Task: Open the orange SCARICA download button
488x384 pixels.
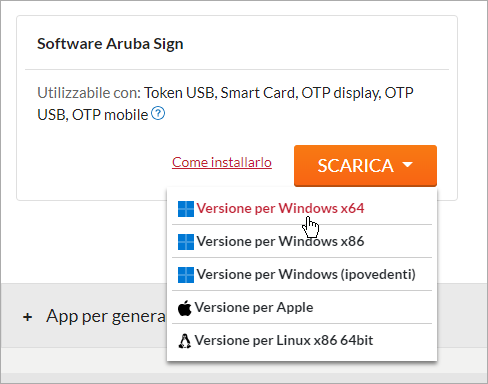Action: [365, 166]
